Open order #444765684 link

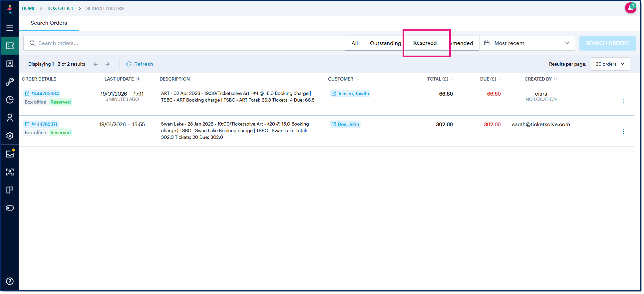42,94
